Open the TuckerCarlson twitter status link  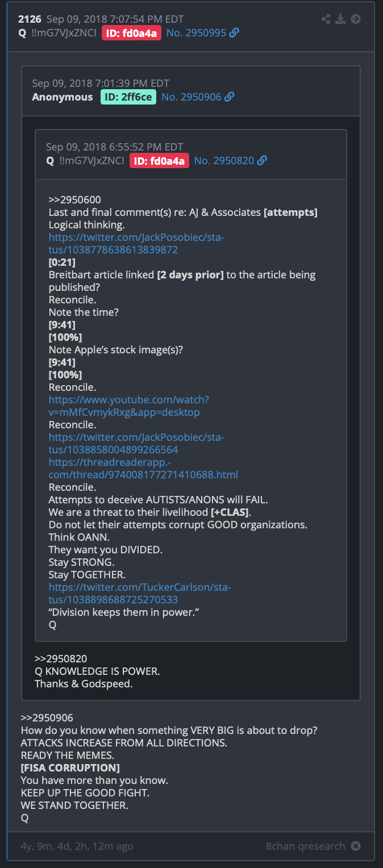coord(140,593)
